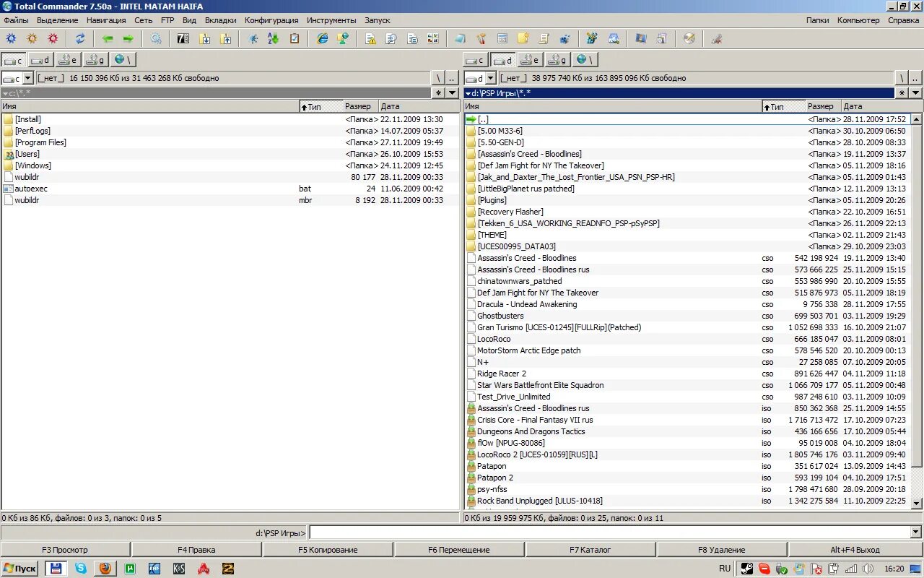The height and width of the screenshot is (578, 924).
Task: Open the command line history dropdown
Action: [916, 532]
